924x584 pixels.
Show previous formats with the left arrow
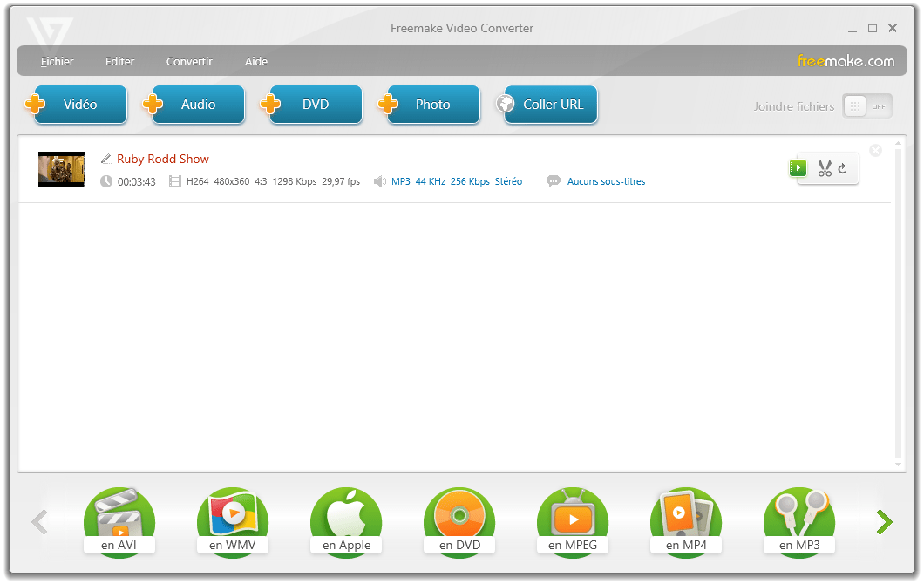tap(39, 522)
